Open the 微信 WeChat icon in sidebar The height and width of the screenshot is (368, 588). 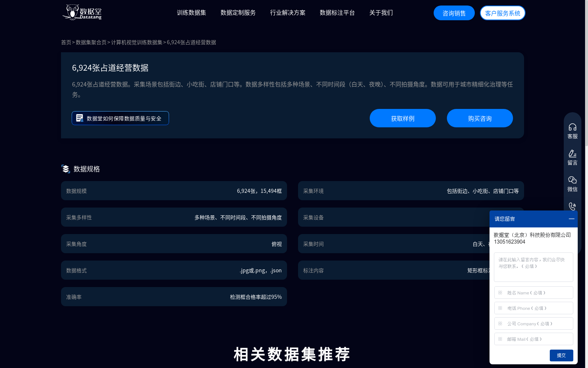click(572, 180)
